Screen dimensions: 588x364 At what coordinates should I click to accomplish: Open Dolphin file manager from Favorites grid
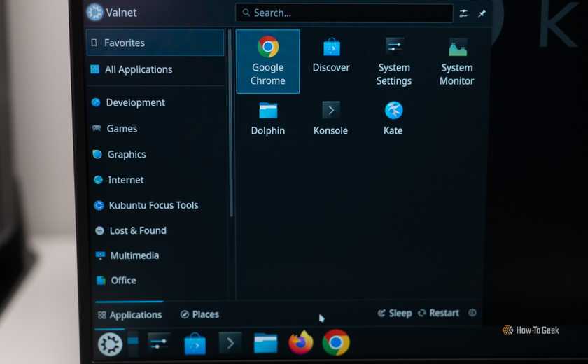[267, 118]
